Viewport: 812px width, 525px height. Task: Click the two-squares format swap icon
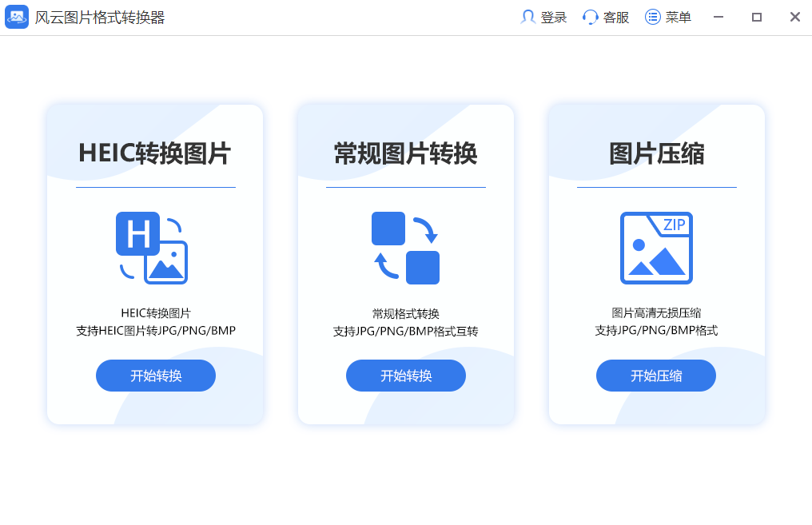(x=405, y=248)
